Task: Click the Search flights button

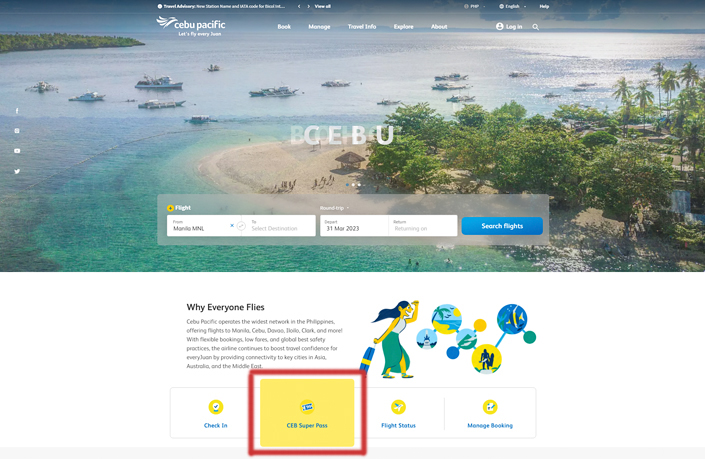Action: tap(502, 226)
